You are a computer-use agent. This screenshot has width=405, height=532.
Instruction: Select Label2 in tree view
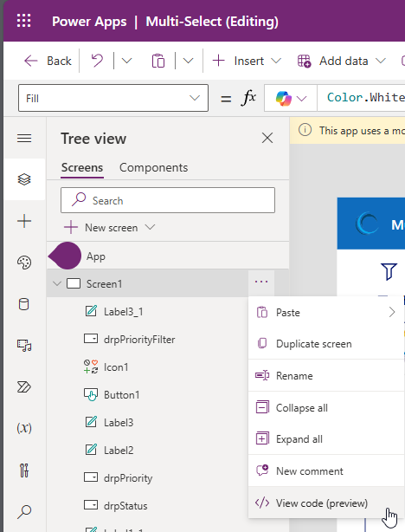[119, 451]
